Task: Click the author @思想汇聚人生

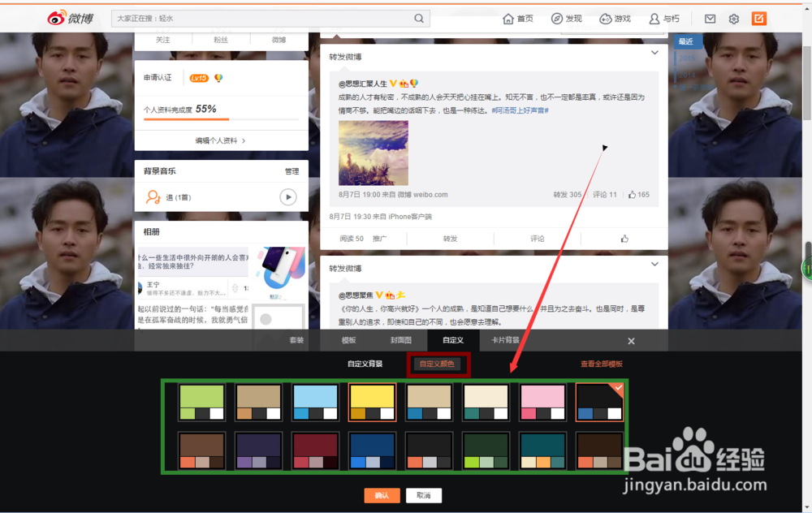Action: 362,84
